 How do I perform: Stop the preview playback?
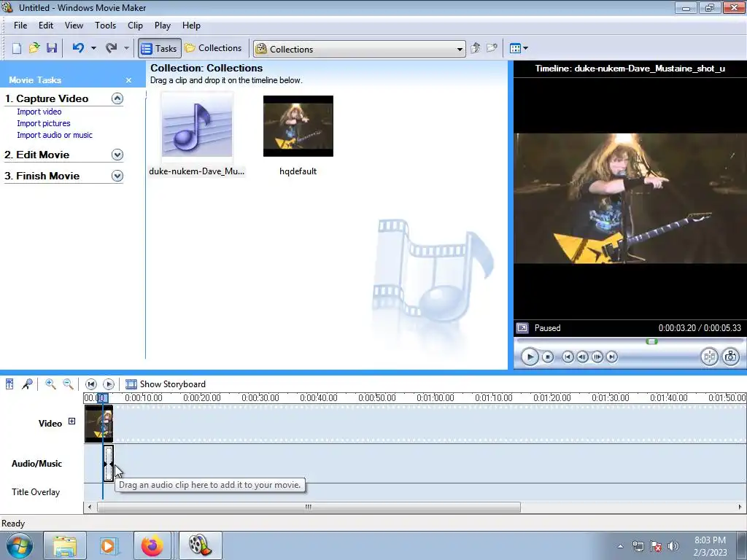(x=548, y=357)
